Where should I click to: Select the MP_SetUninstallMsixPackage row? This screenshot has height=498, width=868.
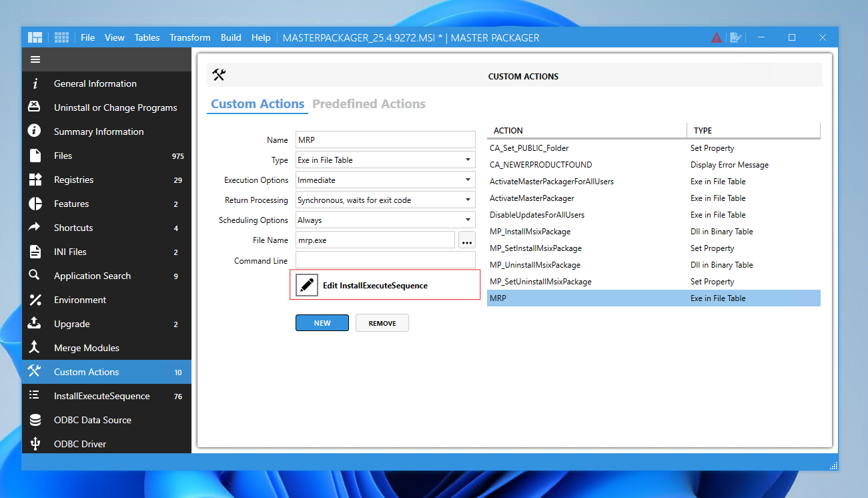(x=654, y=282)
